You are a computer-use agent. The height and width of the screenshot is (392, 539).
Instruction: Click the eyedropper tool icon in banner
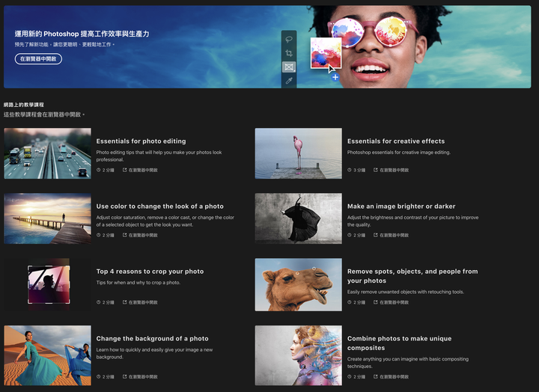(289, 81)
